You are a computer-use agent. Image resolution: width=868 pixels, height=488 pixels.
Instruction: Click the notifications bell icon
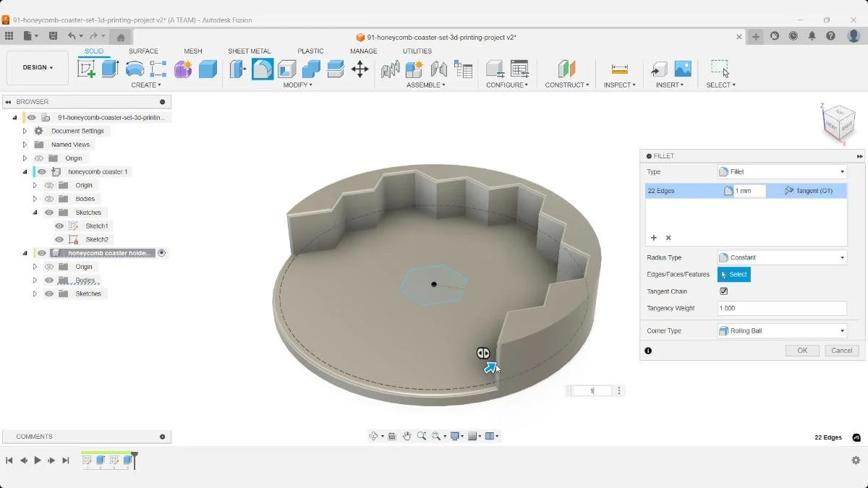coord(812,36)
